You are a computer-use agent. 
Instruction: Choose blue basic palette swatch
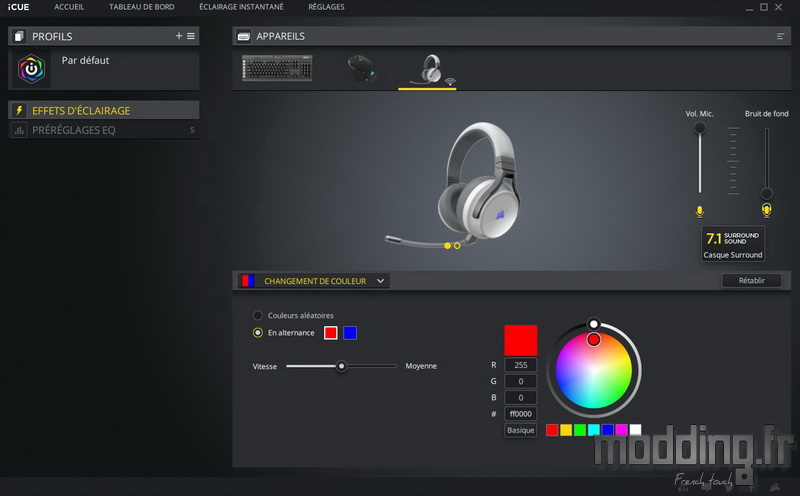pos(607,430)
